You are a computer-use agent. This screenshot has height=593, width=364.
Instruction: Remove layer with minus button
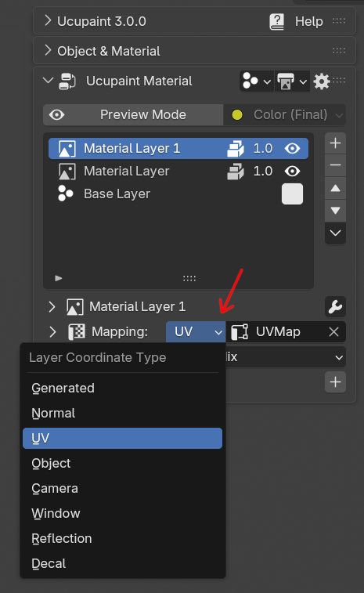(x=335, y=165)
